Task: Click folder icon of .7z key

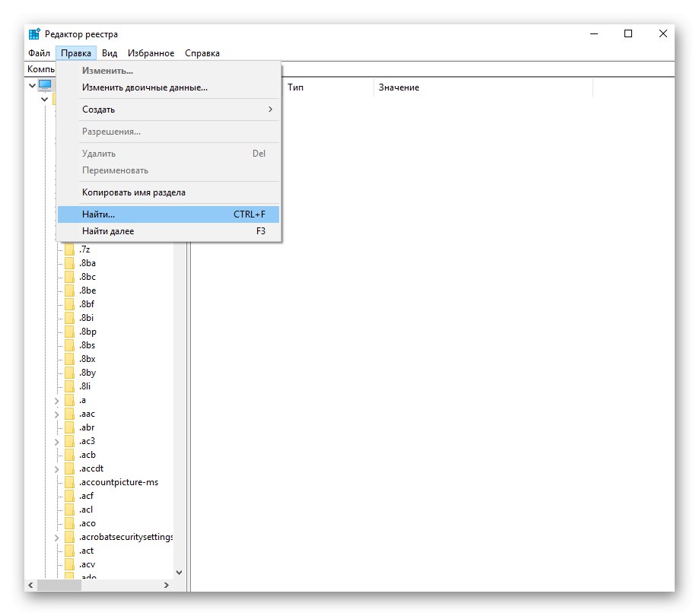Action: click(69, 249)
